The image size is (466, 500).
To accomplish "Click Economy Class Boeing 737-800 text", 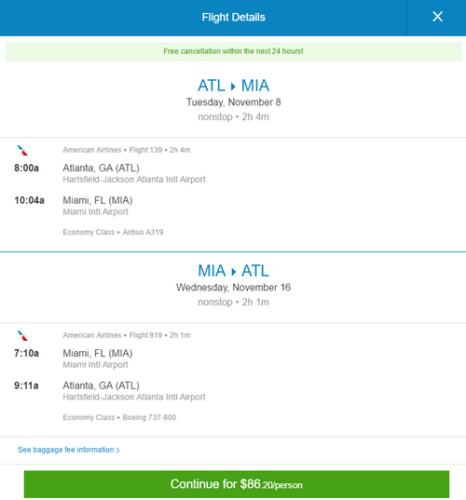I will (x=119, y=417).
